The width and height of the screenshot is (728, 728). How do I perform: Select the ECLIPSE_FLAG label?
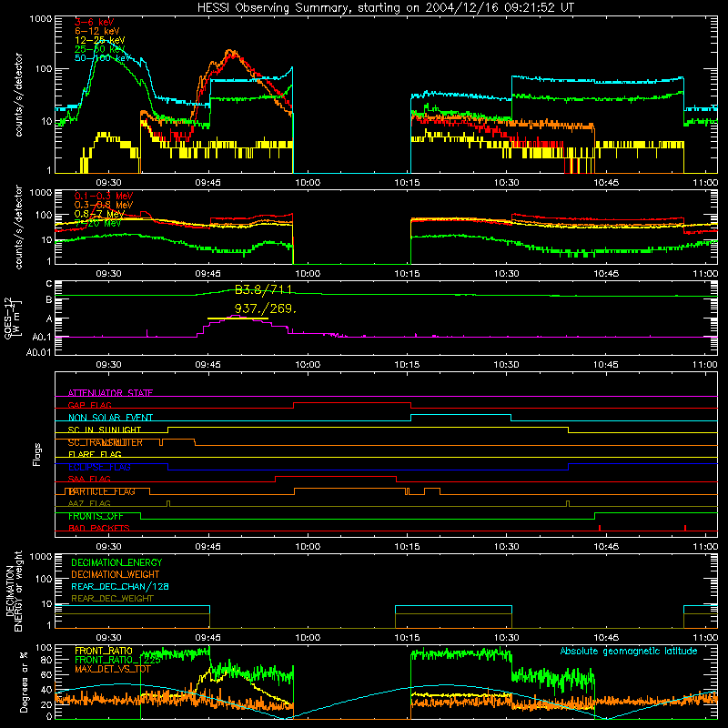99,467
